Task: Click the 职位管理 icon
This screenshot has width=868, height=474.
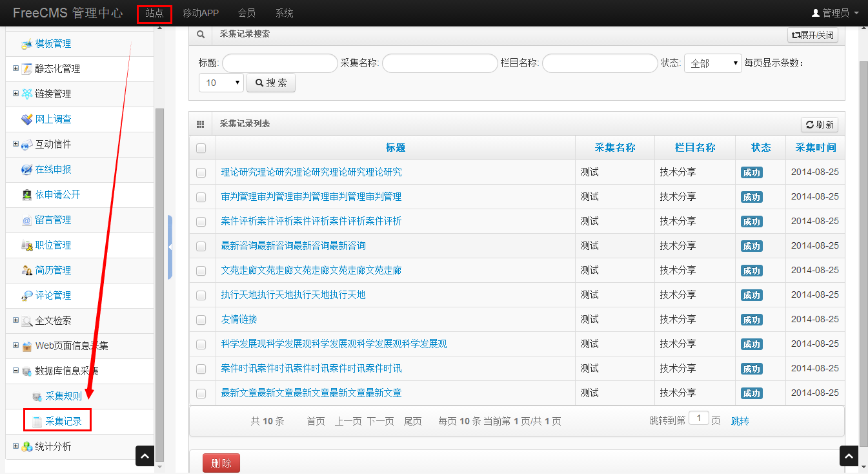Action: click(x=26, y=245)
